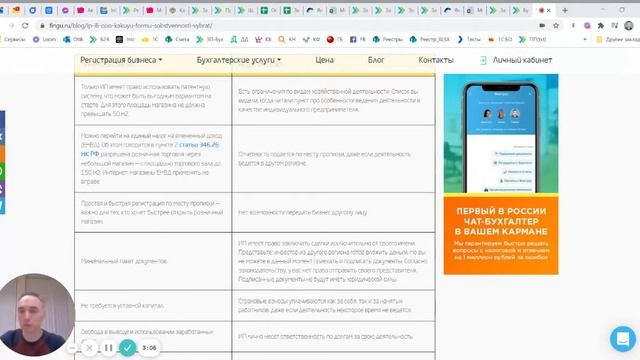
Task: Expand the Бухгалтерские услуги menu
Action: (239, 60)
